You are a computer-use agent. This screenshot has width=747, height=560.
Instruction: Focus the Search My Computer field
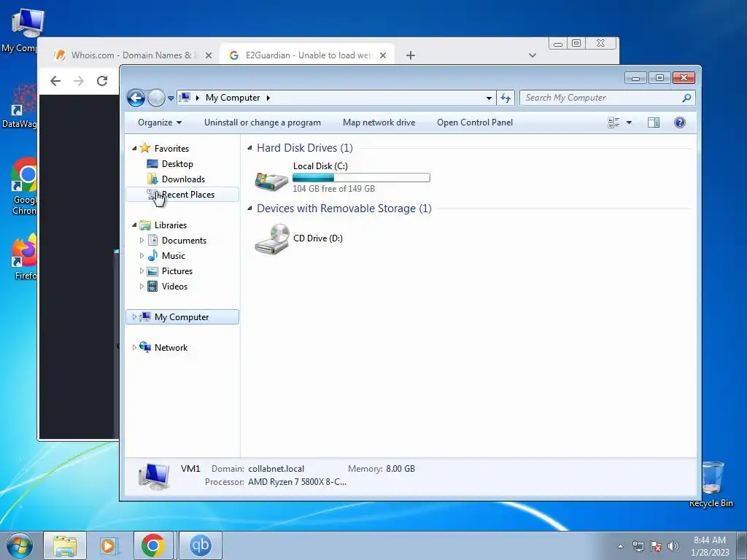tap(607, 98)
